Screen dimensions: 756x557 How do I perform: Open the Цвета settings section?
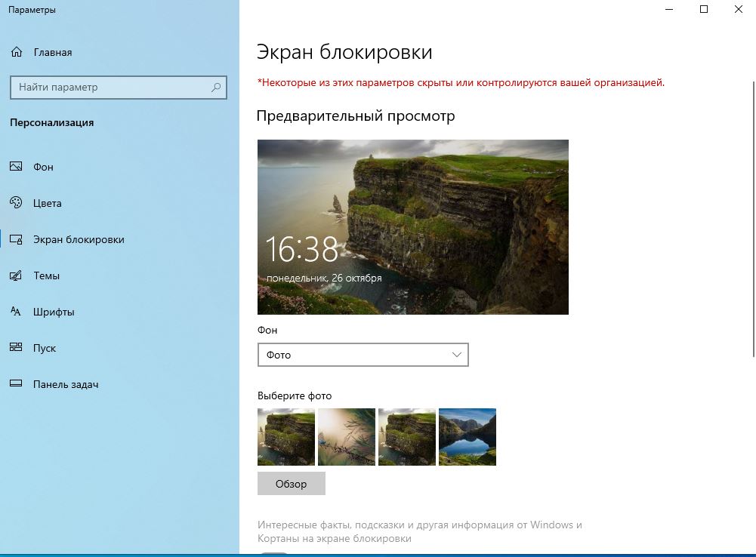(x=48, y=203)
